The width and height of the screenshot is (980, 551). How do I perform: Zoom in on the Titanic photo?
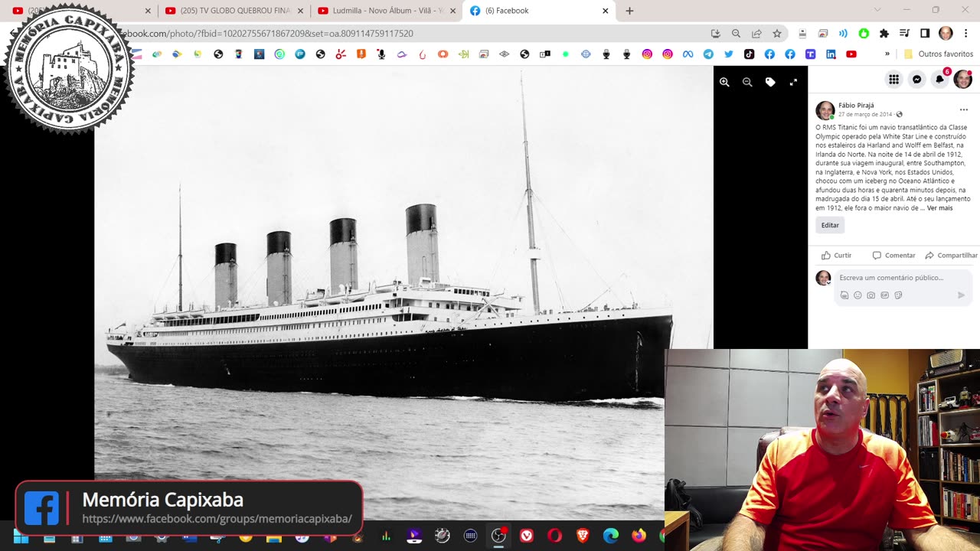tap(724, 82)
